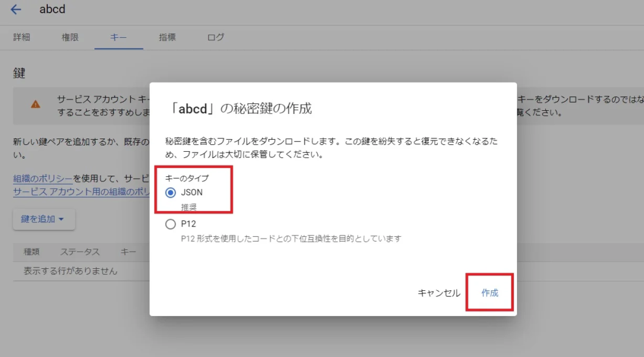Open the ログ tab
The width and height of the screenshot is (644, 357).
(x=216, y=37)
